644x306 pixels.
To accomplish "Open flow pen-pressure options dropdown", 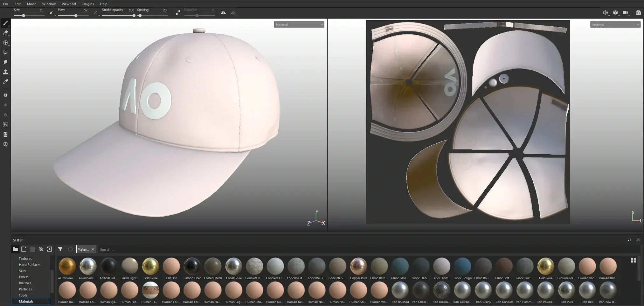I will coord(96,13).
